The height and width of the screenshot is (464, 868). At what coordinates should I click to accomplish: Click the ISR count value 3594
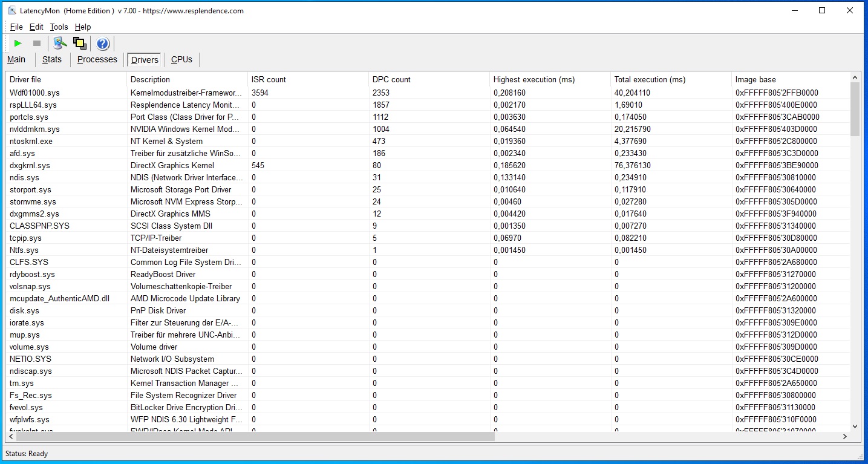click(260, 93)
